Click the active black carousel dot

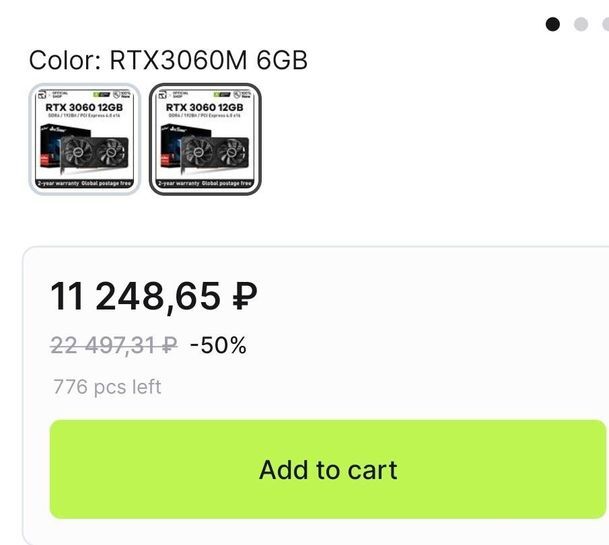[553, 25]
